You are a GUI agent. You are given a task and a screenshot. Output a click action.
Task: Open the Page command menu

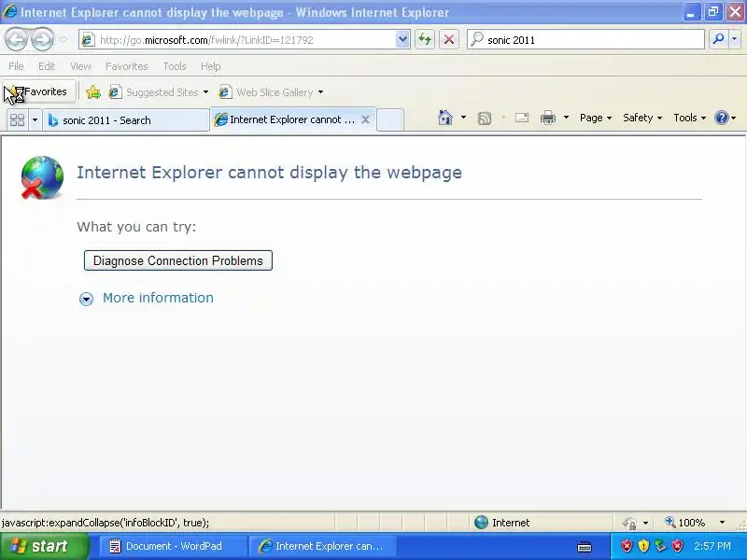pos(596,118)
